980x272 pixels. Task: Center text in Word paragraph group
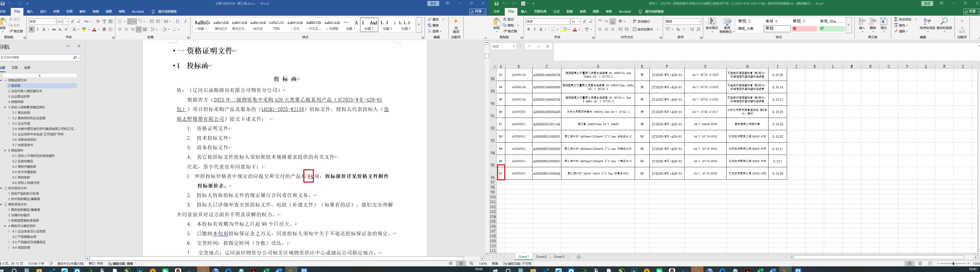[x=126, y=29]
